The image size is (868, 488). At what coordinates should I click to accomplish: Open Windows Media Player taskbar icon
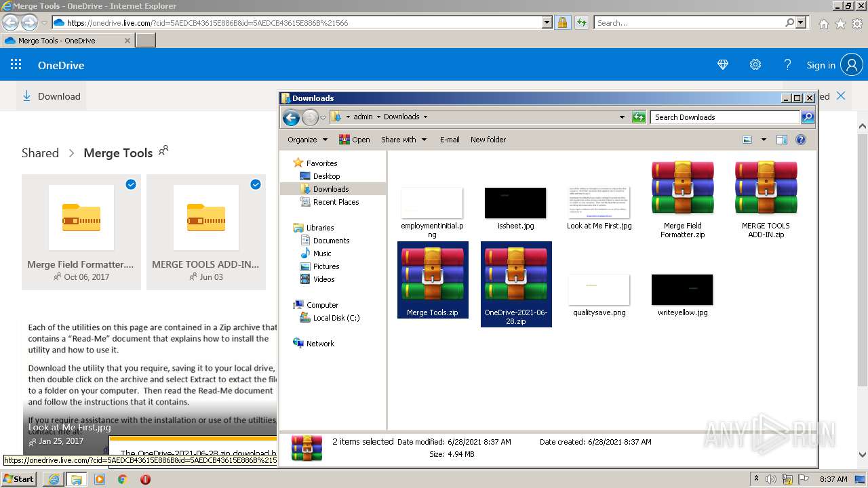click(x=99, y=479)
